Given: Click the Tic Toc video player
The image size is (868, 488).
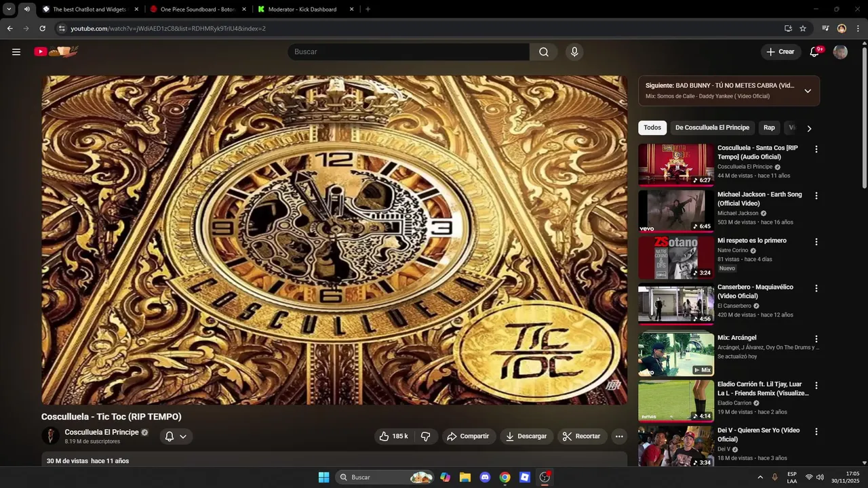Looking at the screenshot, I should coord(334,240).
